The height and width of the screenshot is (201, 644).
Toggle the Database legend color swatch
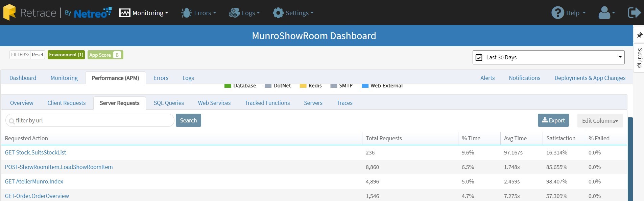point(228,86)
